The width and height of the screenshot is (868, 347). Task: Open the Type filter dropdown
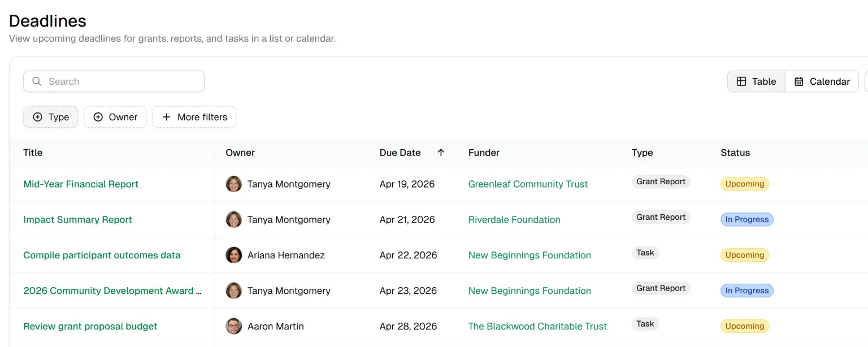click(x=51, y=117)
